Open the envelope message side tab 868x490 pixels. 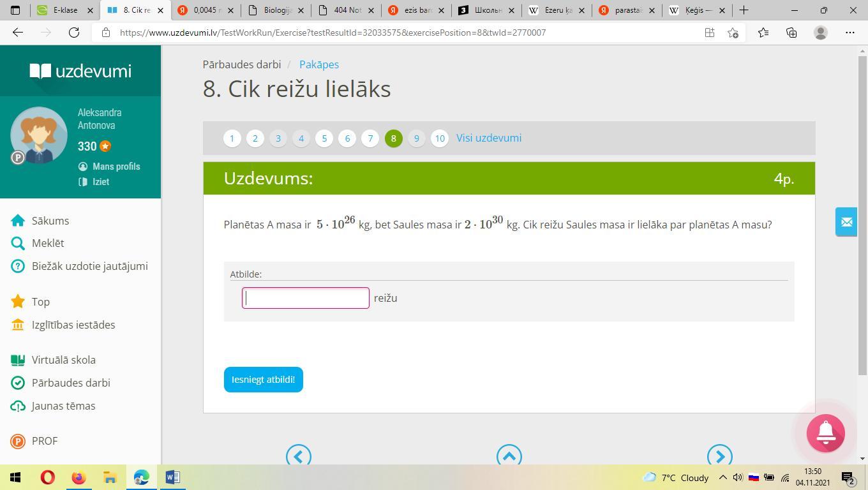tap(846, 222)
